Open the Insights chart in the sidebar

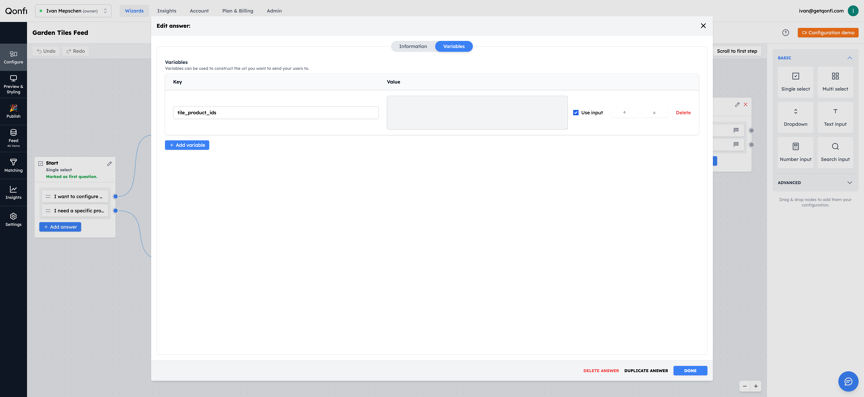(13, 192)
